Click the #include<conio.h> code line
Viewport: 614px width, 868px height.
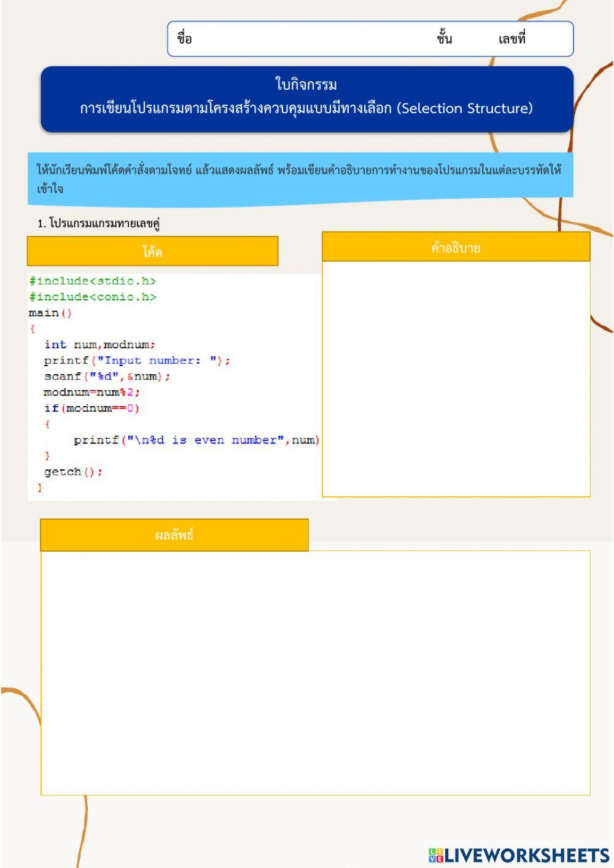93,297
